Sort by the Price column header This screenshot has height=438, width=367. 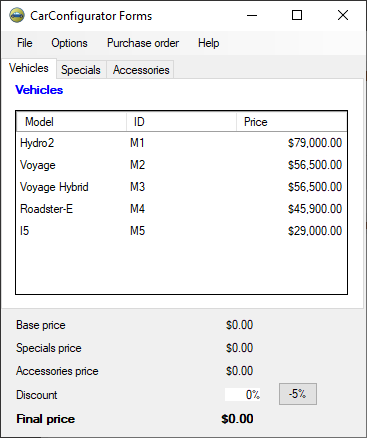(292, 122)
